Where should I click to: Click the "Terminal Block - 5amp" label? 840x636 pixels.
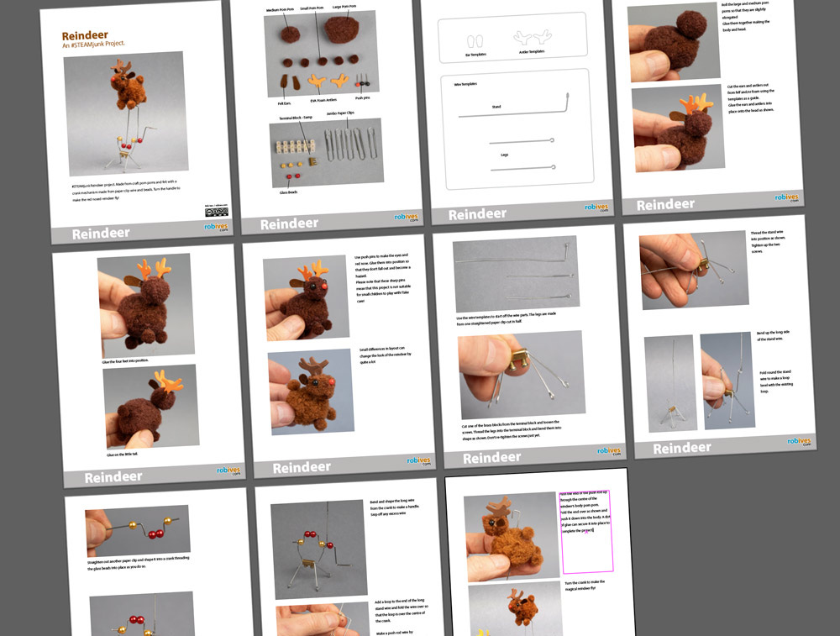[296, 118]
